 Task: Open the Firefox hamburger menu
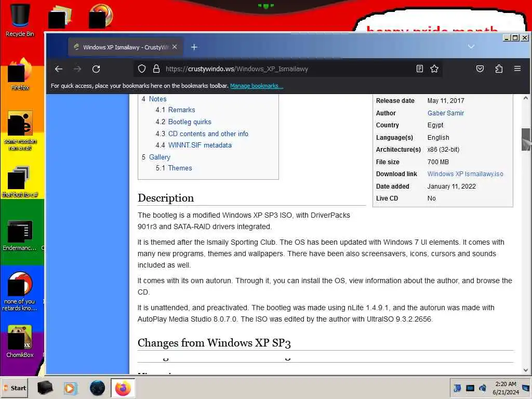click(x=517, y=69)
